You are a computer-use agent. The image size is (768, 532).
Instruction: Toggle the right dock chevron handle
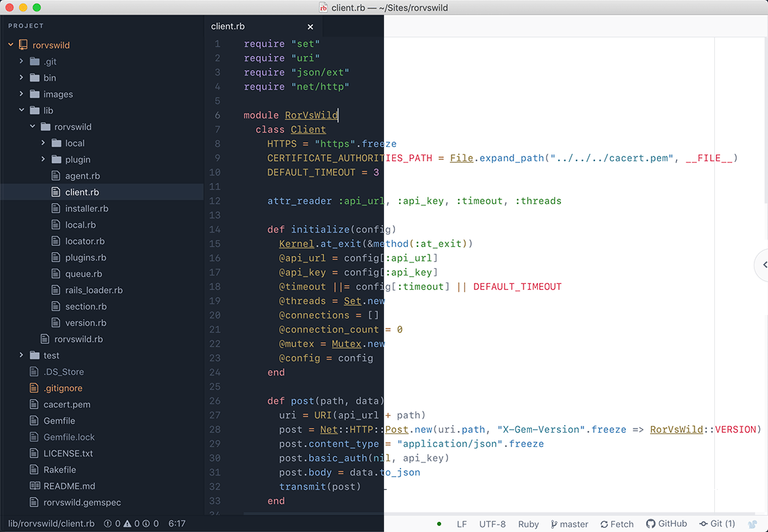tap(763, 264)
